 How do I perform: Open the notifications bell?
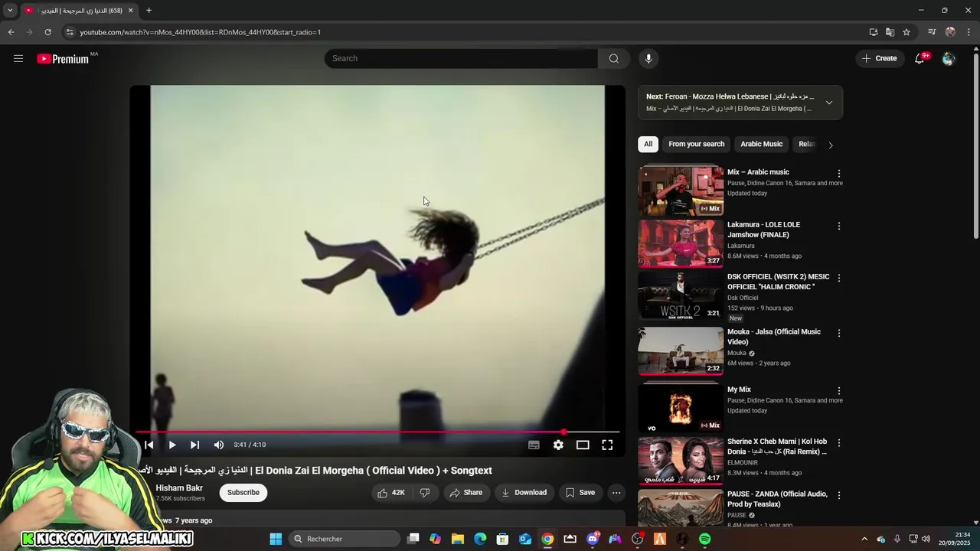pyautogui.click(x=920, y=59)
